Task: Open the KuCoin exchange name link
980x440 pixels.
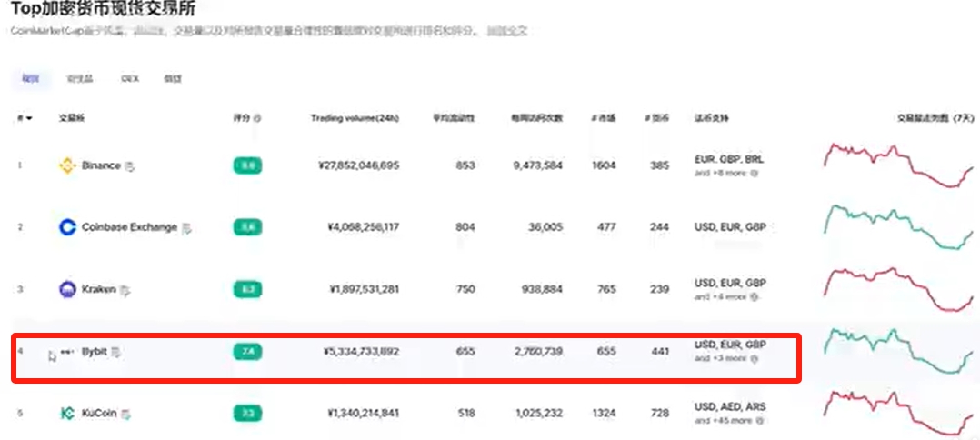Action: pos(99,413)
